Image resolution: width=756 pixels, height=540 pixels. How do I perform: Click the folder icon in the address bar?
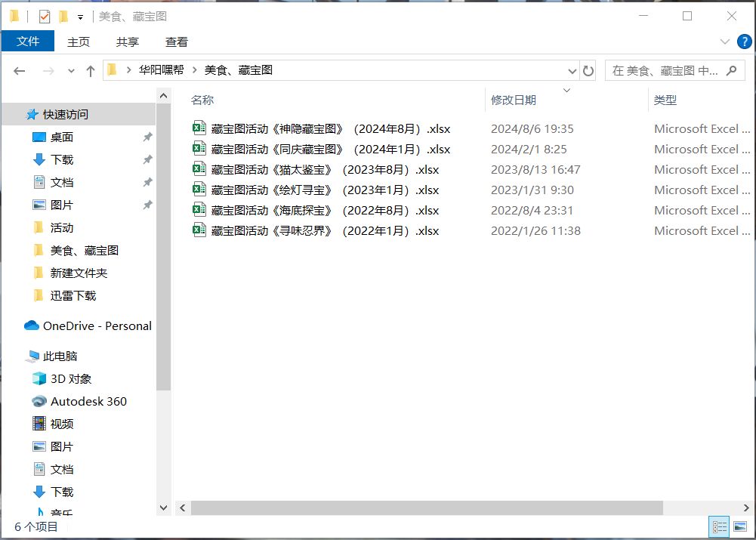[x=112, y=70]
